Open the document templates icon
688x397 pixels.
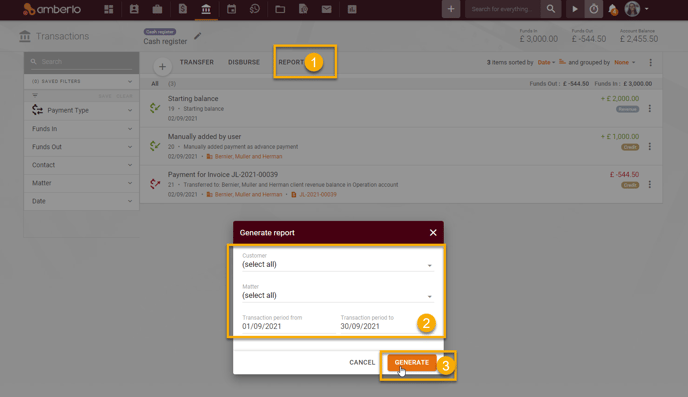[303, 9]
